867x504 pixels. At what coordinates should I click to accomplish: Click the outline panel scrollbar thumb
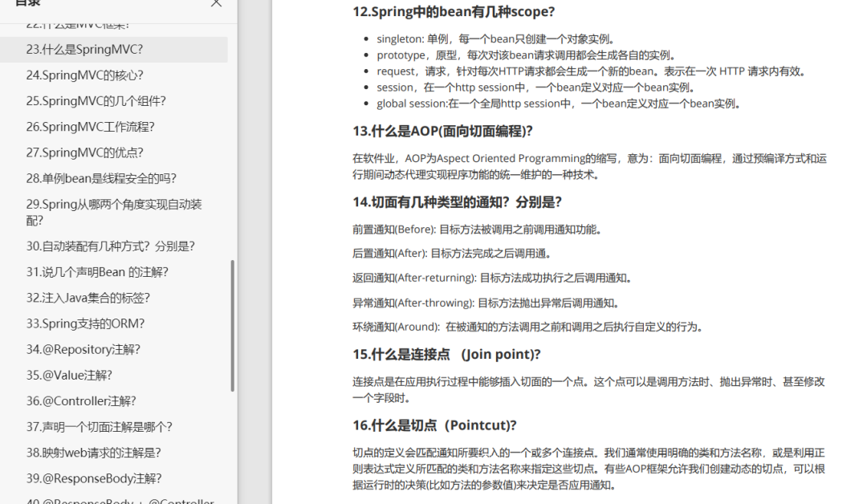[233, 326]
